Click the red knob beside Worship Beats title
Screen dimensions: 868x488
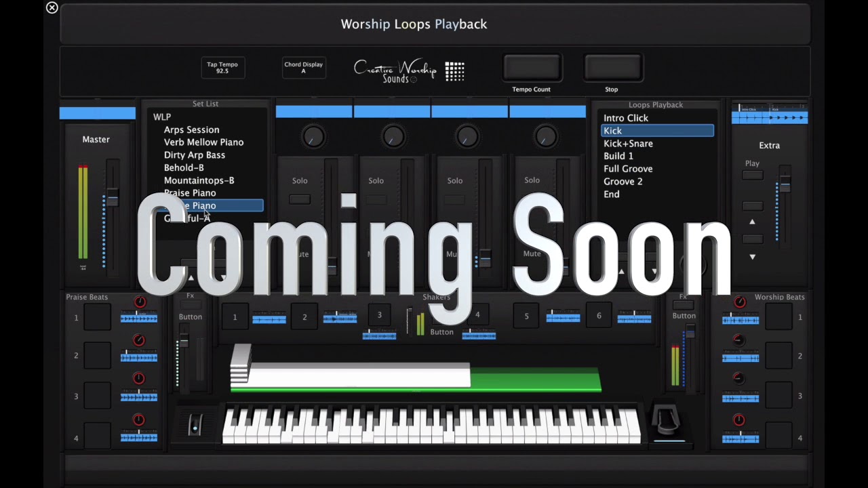point(740,302)
